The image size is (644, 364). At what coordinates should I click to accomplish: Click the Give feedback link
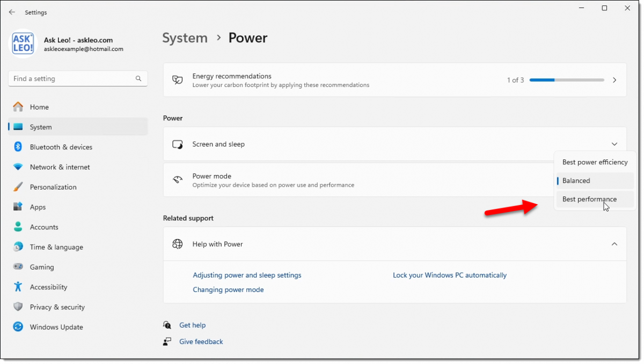201,341
